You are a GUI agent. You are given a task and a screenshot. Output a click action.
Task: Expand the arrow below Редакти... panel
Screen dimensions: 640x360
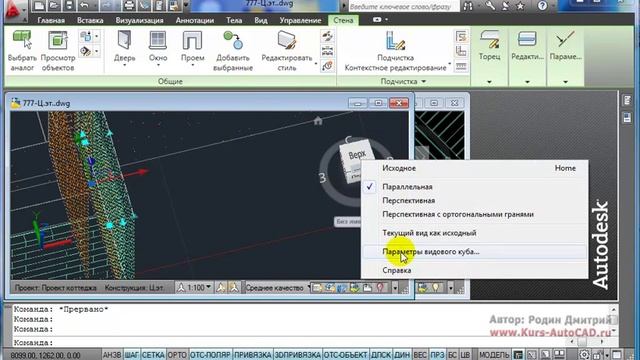[527, 82]
